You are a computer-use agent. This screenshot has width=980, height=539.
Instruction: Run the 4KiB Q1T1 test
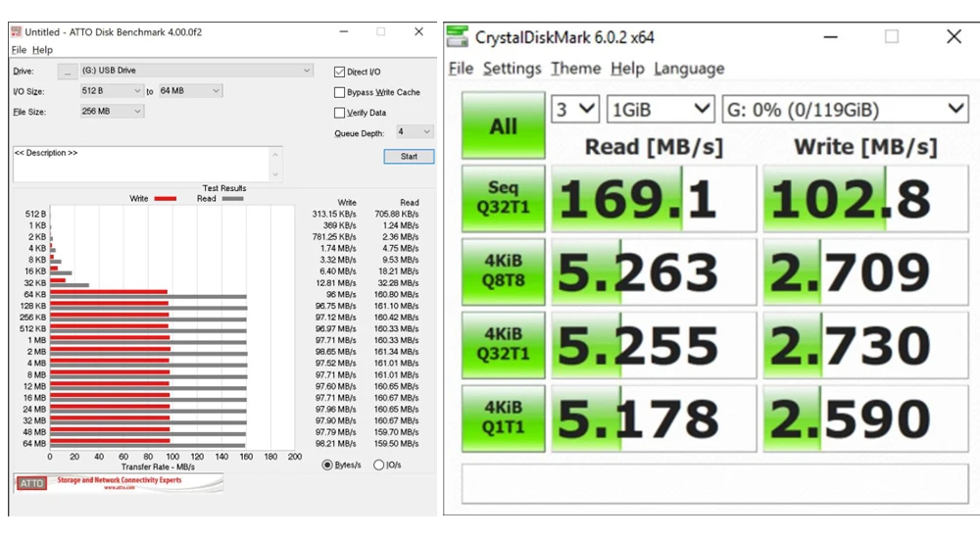tap(503, 417)
